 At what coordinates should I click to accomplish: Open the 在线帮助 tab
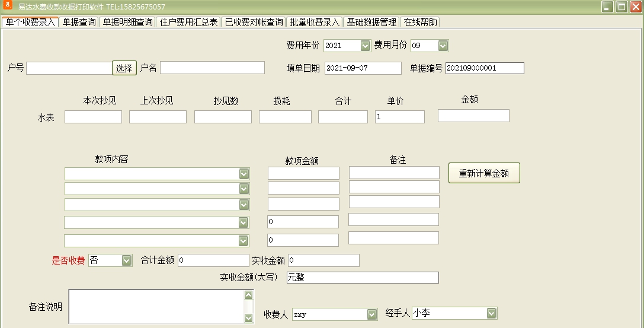pos(420,22)
